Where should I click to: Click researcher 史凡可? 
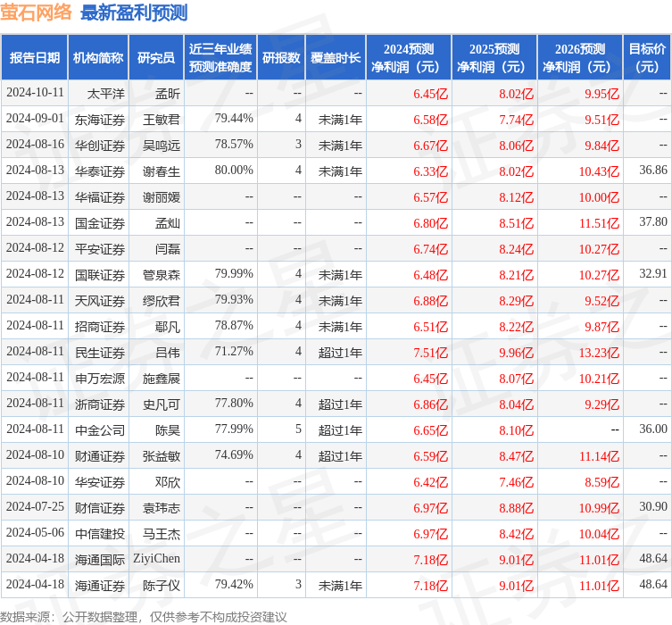(x=162, y=404)
